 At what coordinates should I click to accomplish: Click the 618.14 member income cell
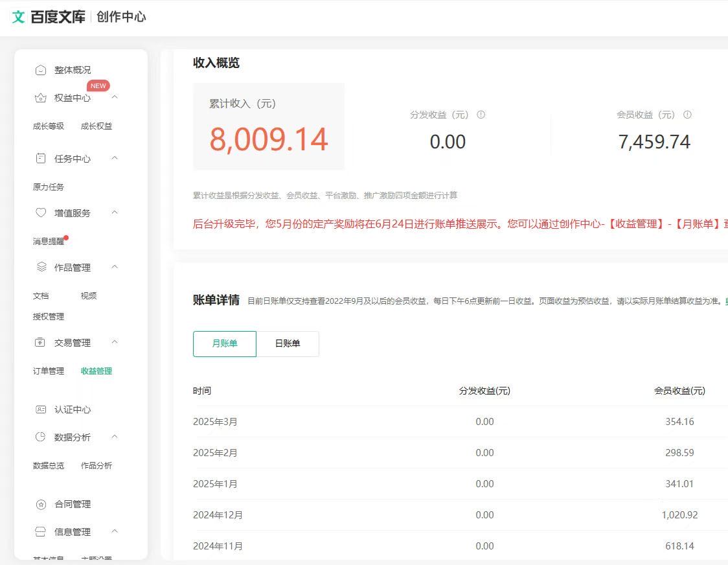[679, 546]
